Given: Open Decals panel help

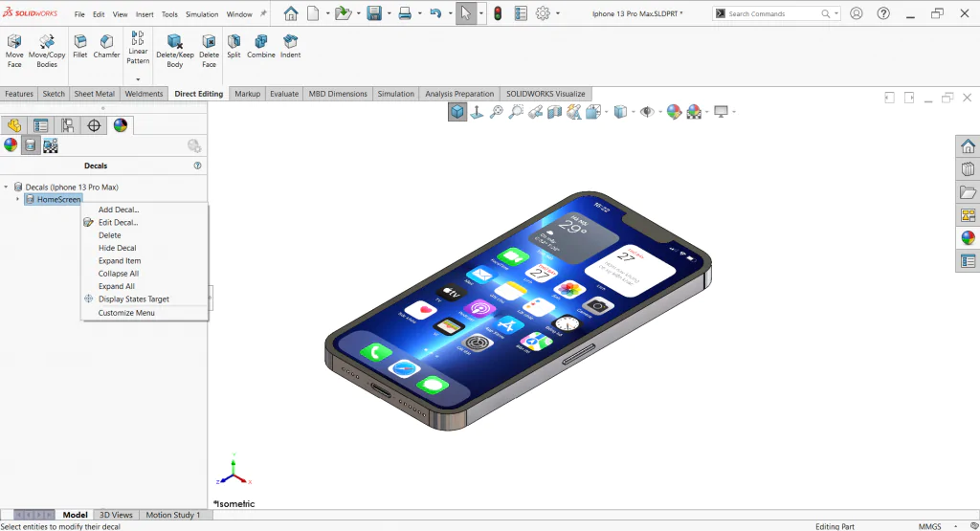Looking at the screenshot, I should click(197, 166).
